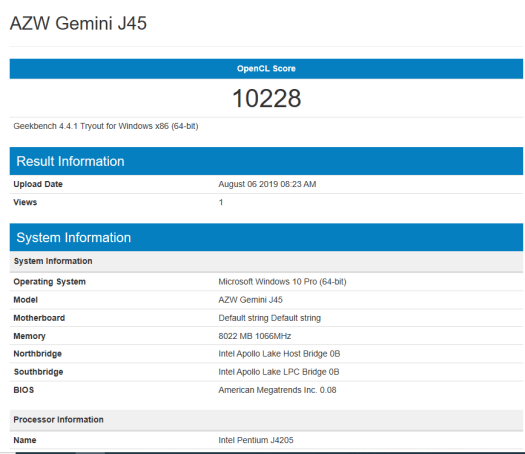The height and width of the screenshot is (454, 525).
Task: Click the Memory label
Action: [29, 336]
